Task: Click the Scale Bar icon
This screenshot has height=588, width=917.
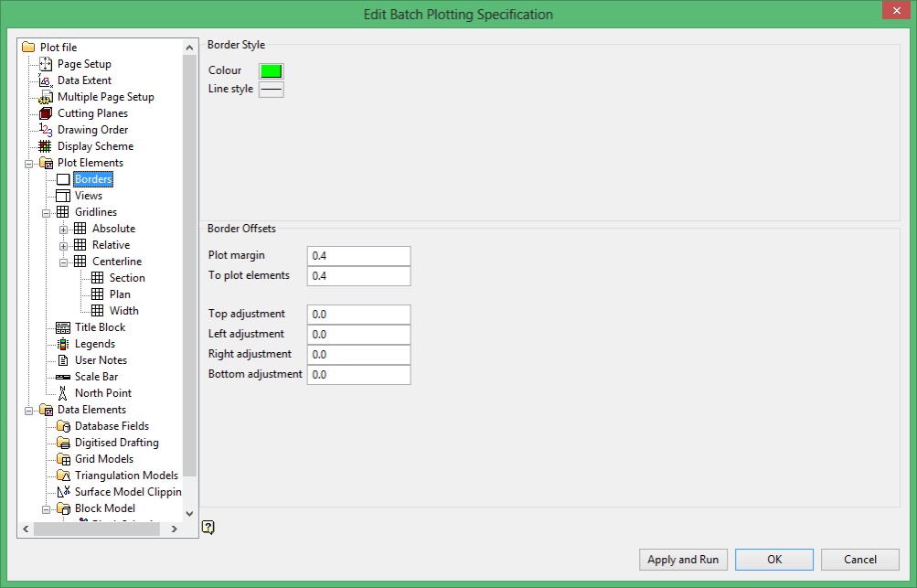Action: 62,377
